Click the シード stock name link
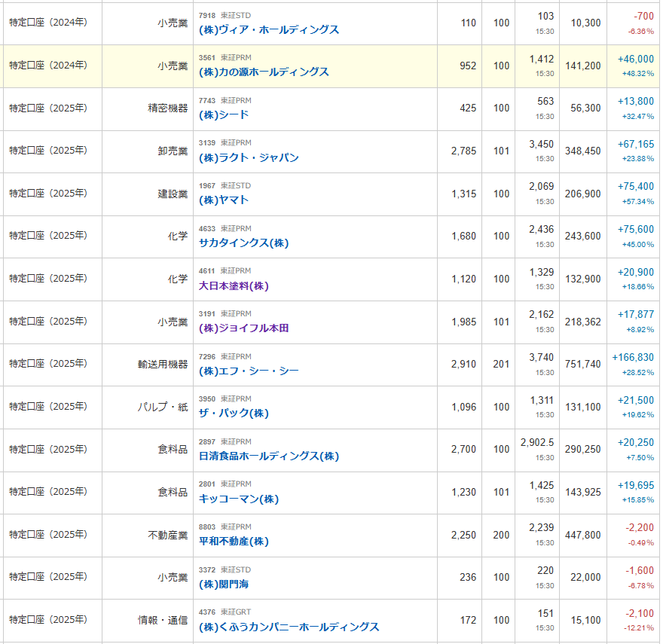Viewport: 663px width, 644px height. (224, 115)
